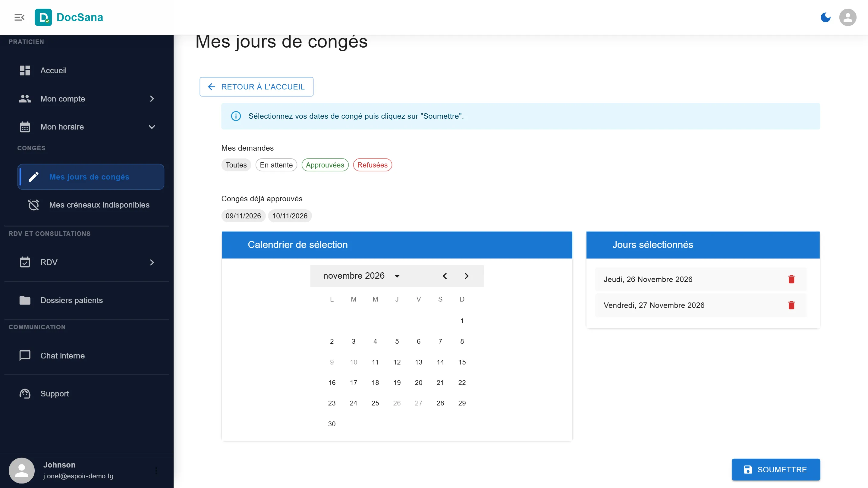Select November 1 in the calendar
The image size is (868, 488).
[x=462, y=321]
